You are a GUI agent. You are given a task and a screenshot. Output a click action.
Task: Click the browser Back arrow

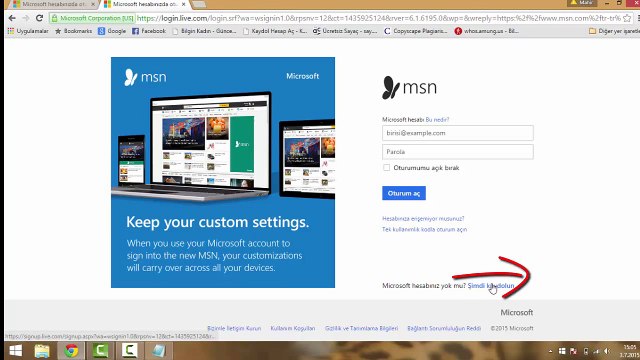pyautogui.click(x=12, y=18)
